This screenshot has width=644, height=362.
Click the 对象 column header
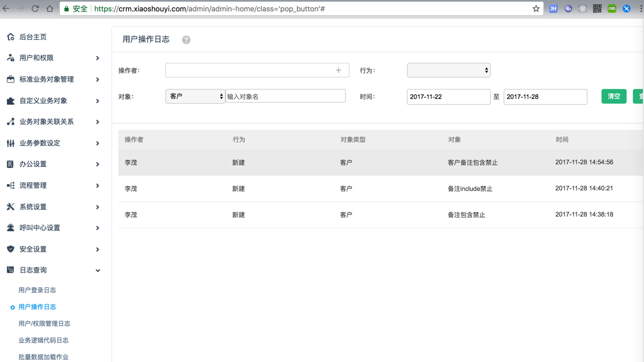pos(455,140)
